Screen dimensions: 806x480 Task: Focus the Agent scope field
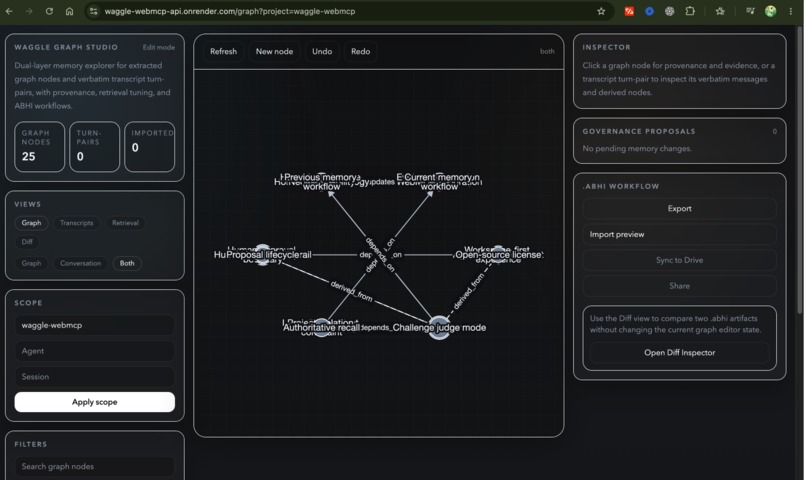(x=95, y=351)
